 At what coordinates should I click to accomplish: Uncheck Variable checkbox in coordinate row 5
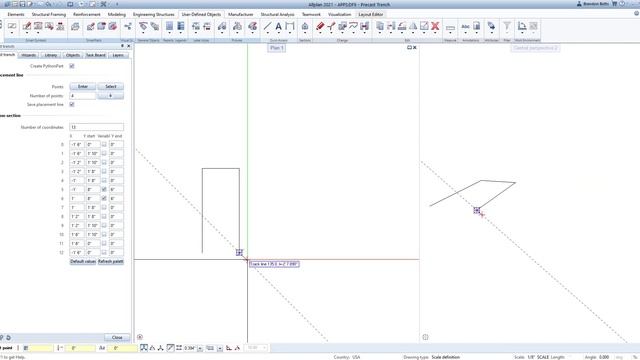click(104, 189)
